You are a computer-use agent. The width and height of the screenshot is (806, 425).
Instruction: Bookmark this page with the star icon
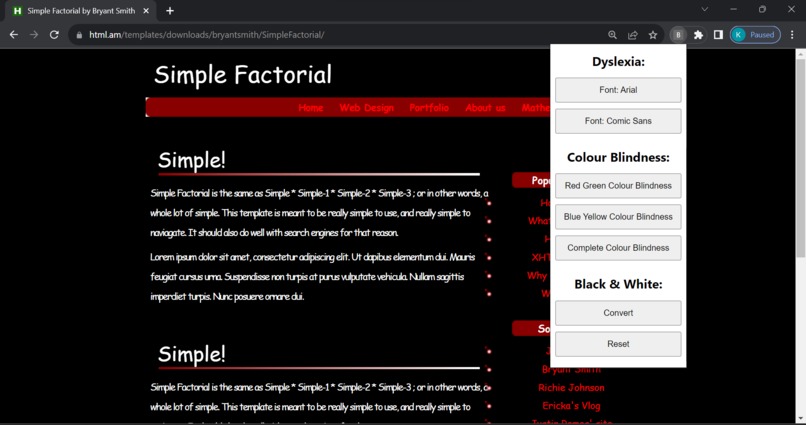pyautogui.click(x=653, y=35)
